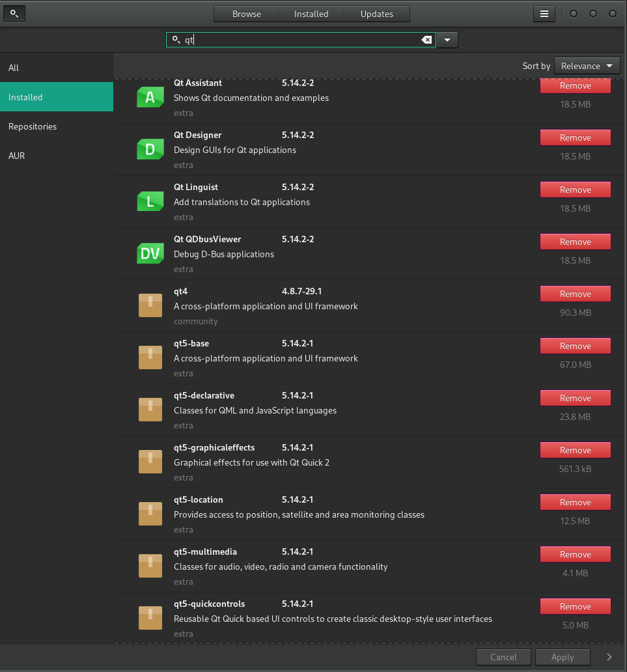Click the qt4 package box icon

(150, 305)
